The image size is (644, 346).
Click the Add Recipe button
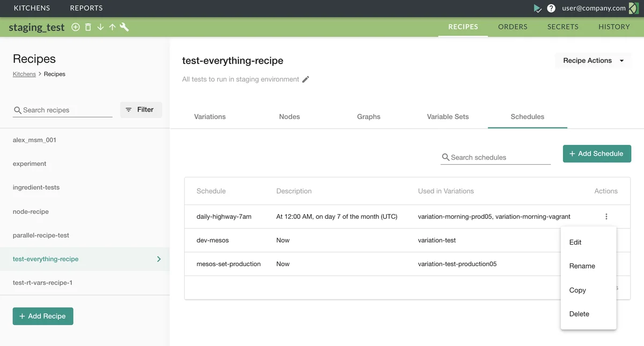coord(43,316)
